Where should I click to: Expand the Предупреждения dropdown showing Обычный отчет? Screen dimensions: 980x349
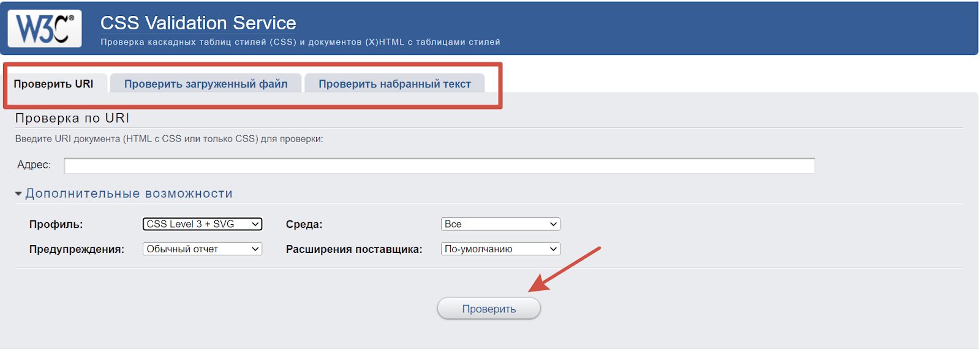202,249
